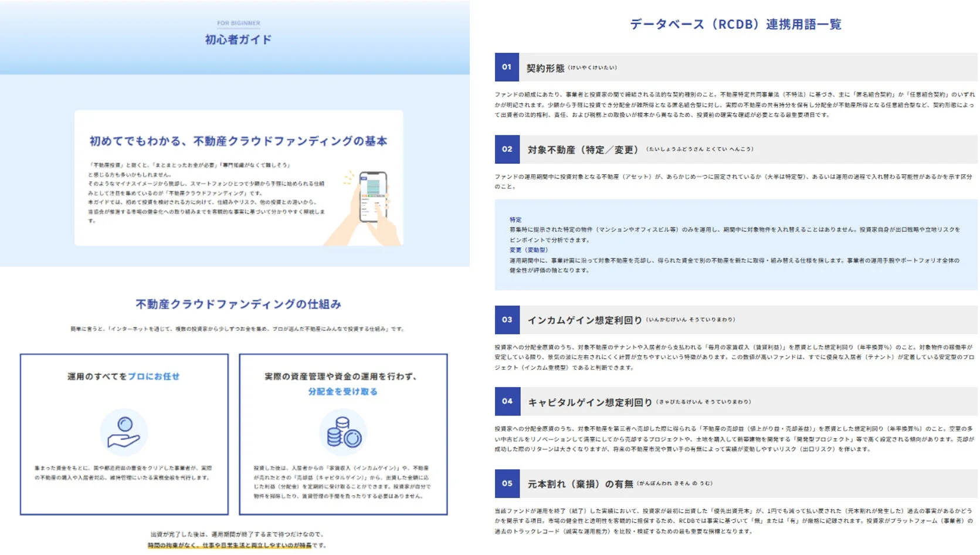This screenshot has height=555, width=980.
Task: Click the stacked coins icon
Action: pos(343,432)
